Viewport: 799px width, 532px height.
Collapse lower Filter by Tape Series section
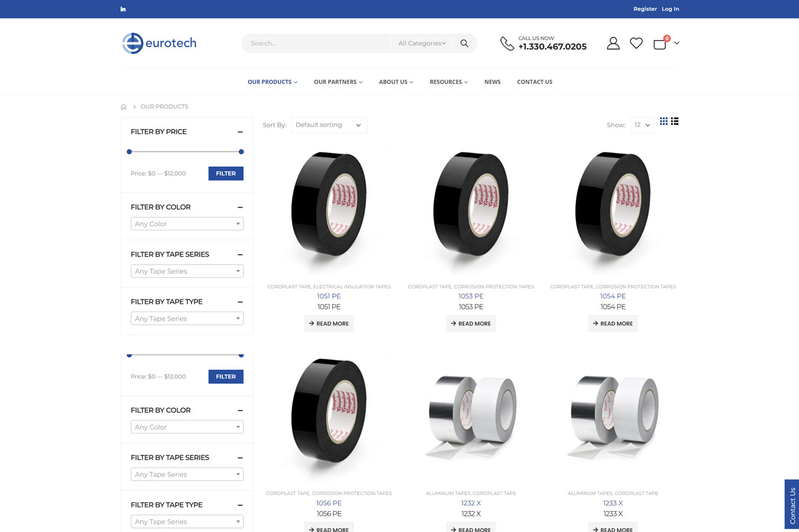click(240, 458)
